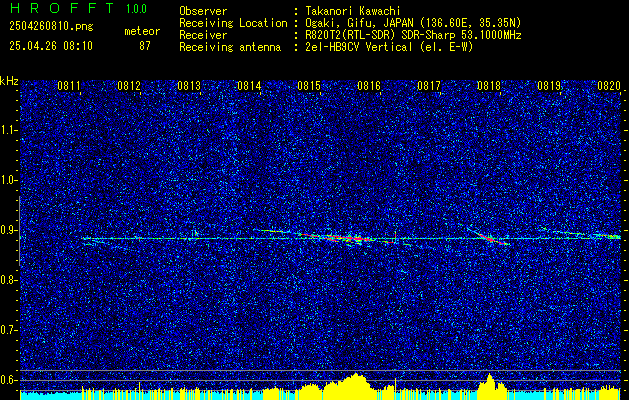Click the observer name Takanori Kawachi
629x400 pixels.
(x=353, y=11)
